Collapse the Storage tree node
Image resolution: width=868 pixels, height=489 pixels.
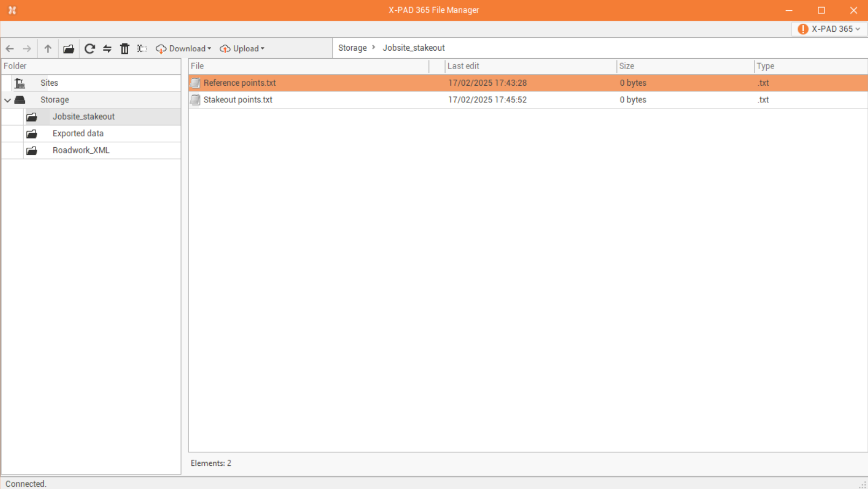(8, 100)
